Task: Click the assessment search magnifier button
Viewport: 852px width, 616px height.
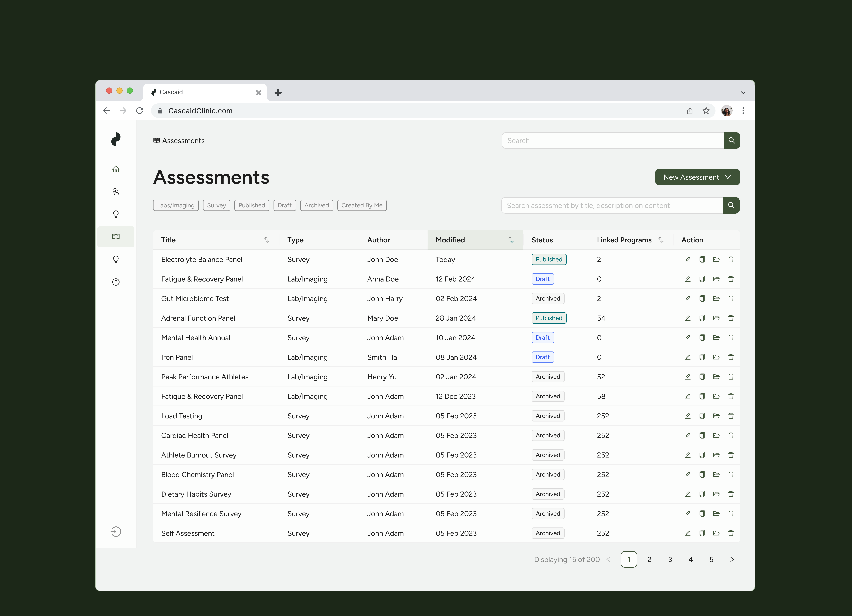Action: point(731,205)
